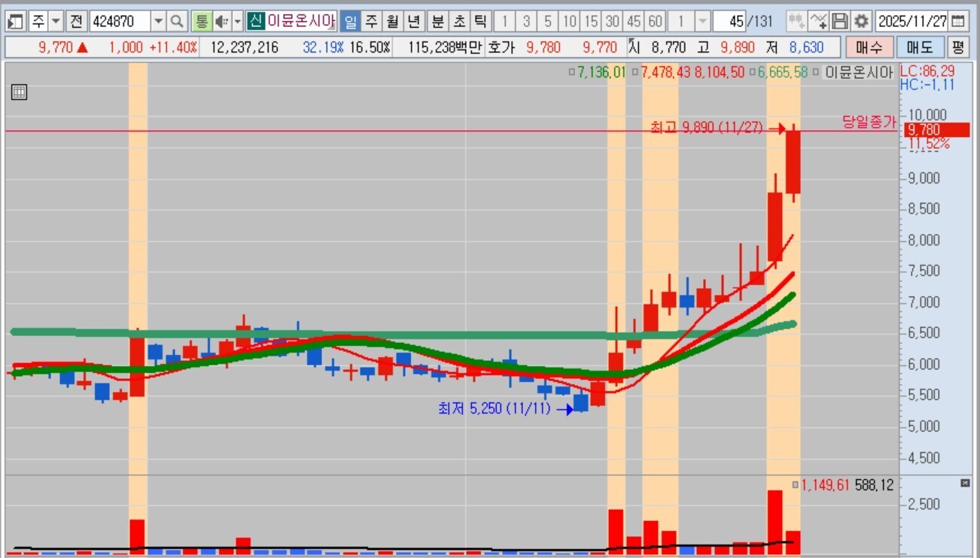Switch to the 분 minute chart tab
The image size is (980, 558).
[x=438, y=21]
